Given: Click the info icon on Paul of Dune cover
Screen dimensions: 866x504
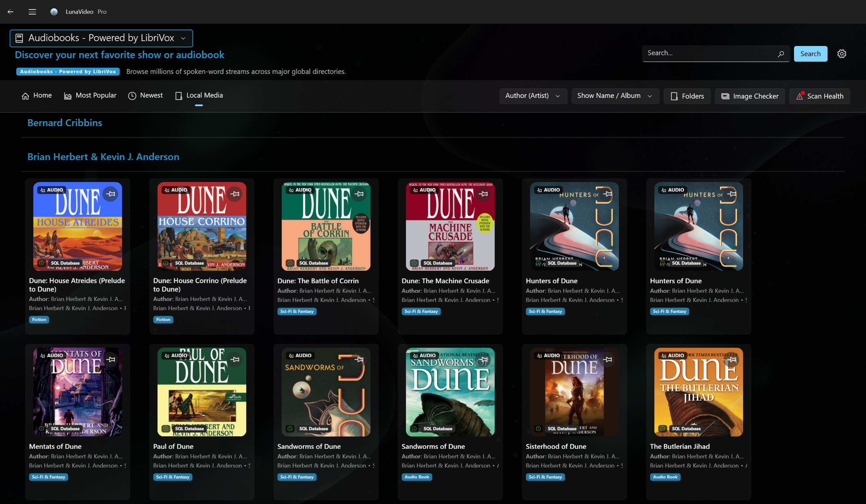Looking at the screenshot, I should [166, 429].
